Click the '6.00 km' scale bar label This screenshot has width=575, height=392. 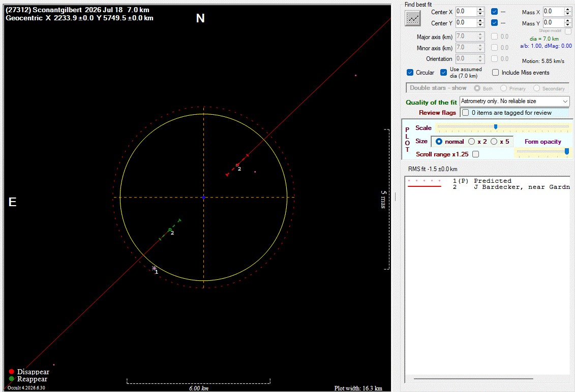(x=199, y=388)
